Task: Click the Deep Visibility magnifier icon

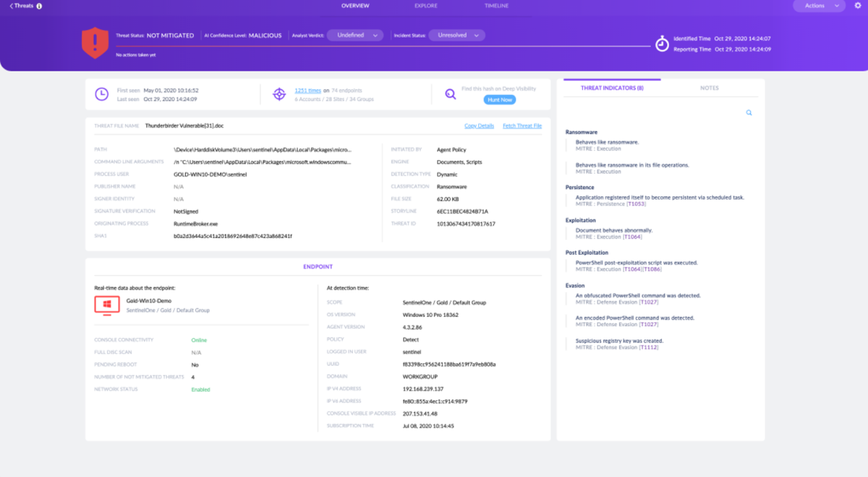Action: [x=450, y=93]
